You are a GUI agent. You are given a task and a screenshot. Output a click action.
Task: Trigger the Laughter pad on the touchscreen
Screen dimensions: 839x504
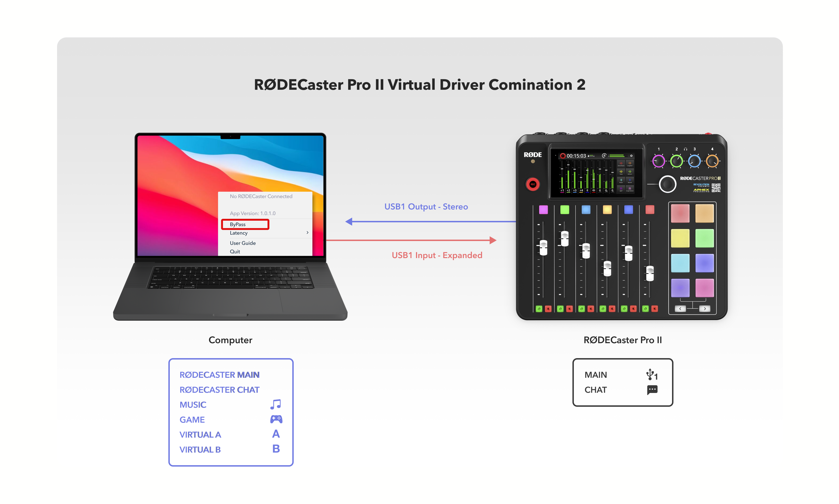tap(629, 164)
